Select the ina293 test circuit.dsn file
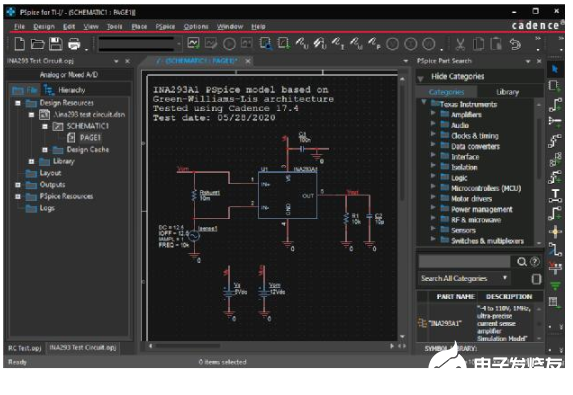The image size is (573, 395). click(90, 114)
